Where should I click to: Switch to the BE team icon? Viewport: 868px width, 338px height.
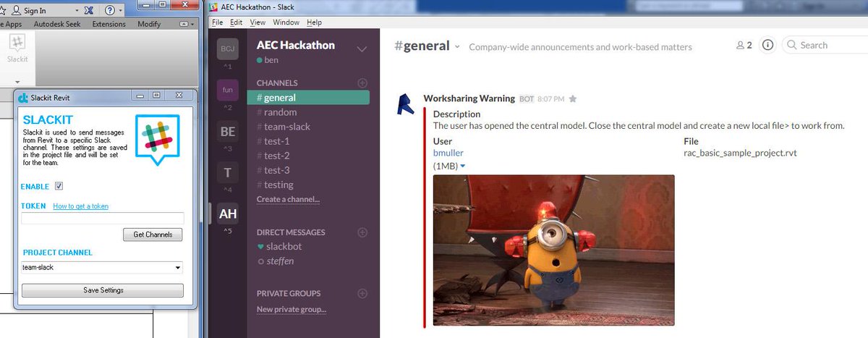click(228, 132)
